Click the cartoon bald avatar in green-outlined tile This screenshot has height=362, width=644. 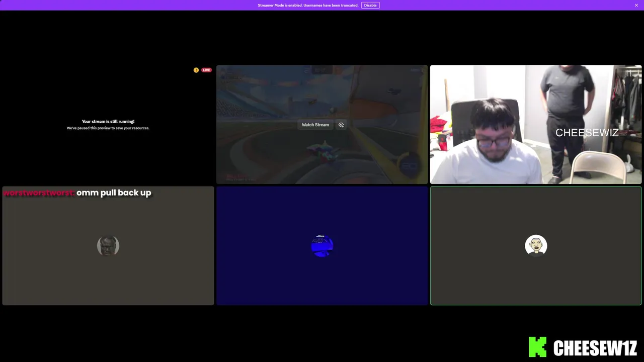tap(536, 246)
